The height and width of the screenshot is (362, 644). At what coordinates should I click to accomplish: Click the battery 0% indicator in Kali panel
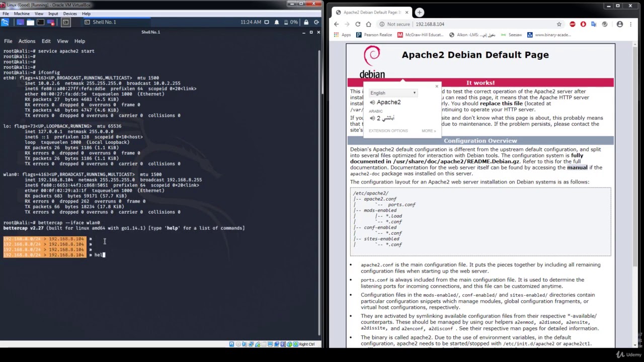(x=291, y=22)
